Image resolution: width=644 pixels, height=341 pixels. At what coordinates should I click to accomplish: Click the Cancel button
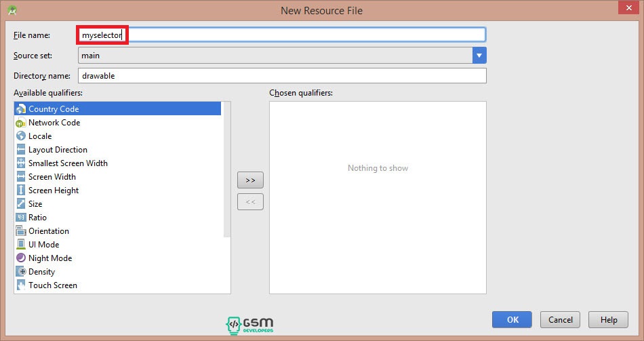click(560, 319)
